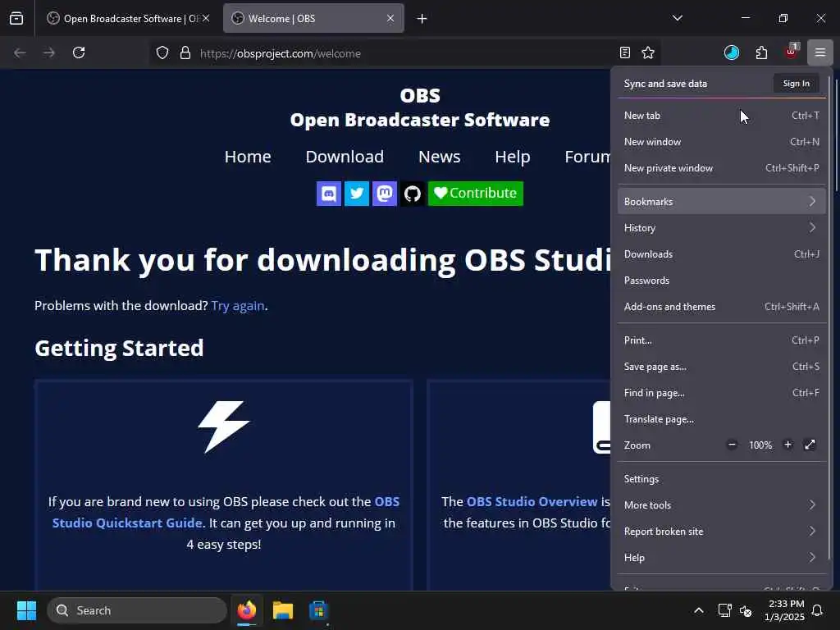Screen dimensions: 840x630
Task: Toggle reader view icon
Action: tap(624, 52)
